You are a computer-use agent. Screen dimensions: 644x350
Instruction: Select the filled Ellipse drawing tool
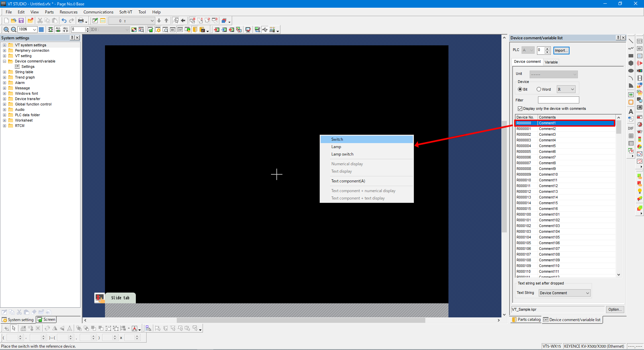pyautogui.click(x=631, y=71)
